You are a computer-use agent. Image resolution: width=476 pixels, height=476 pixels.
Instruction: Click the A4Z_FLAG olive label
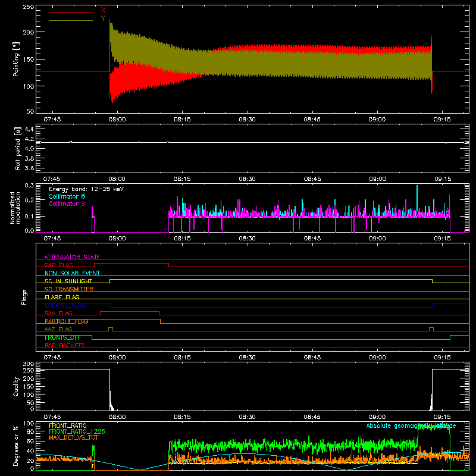point(58,329)
